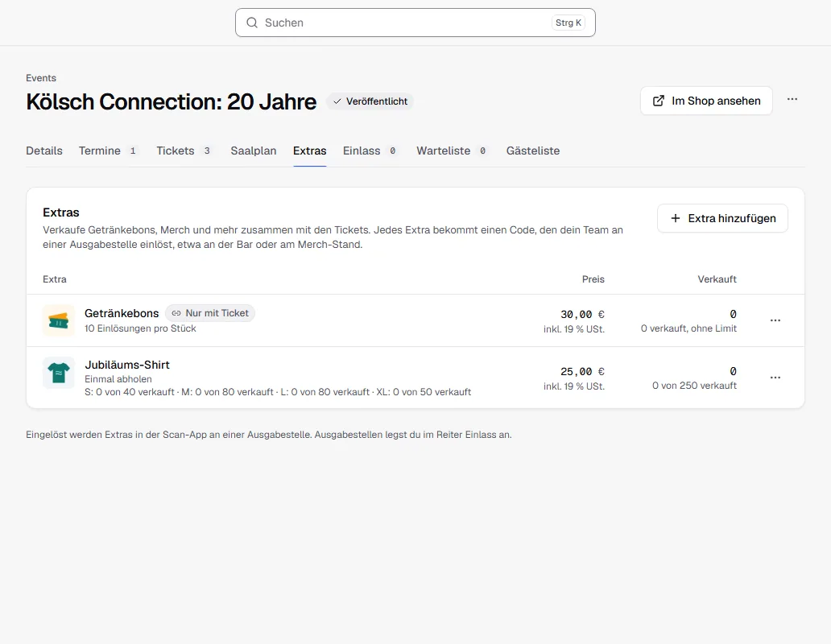Open the Getränkebons row options menu

[x=775, y=320]
